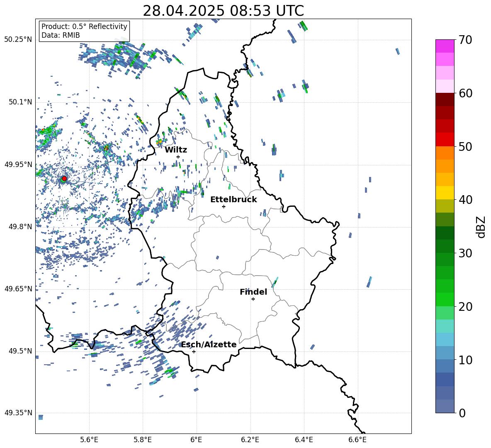Viewport: 491px width, 448px height.
Task: Select the Ettelbruck city label
Action: [233, 200]
